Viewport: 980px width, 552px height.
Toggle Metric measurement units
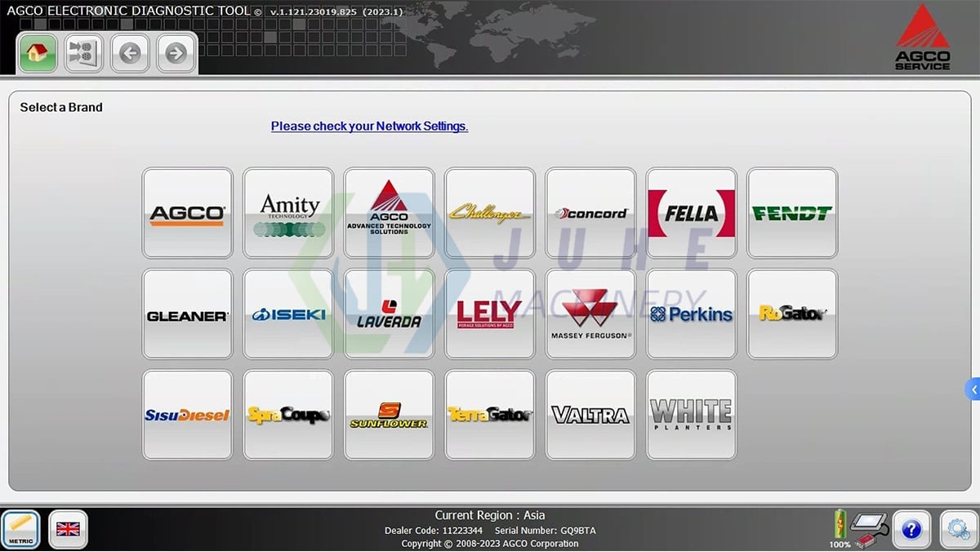click(21, 529)
